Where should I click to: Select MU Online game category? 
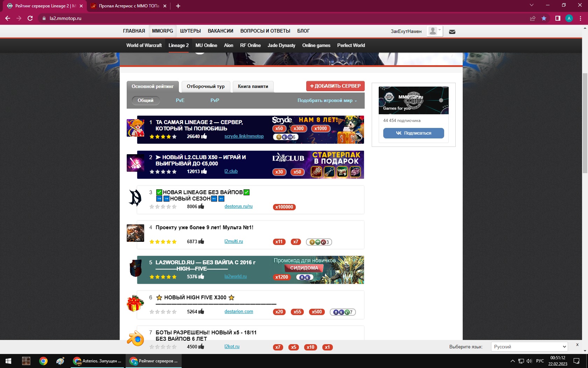(x=206, y=45)
